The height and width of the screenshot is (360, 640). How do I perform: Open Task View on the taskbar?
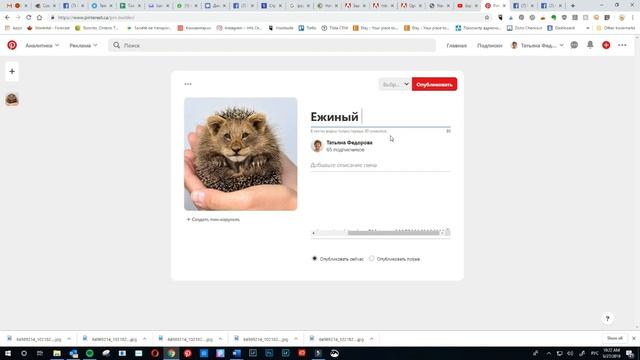[x=40, y=353]
